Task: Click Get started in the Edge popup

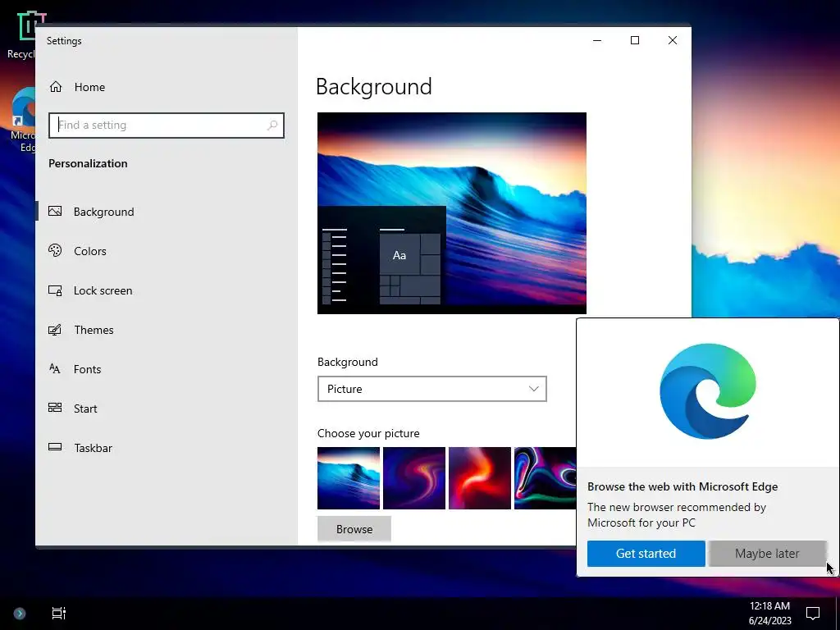Action: coord(646,554)
